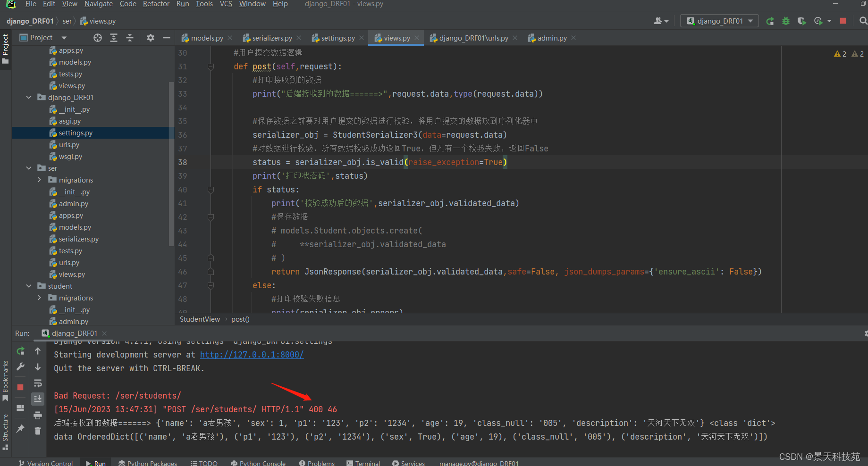The height and width of the screenshot is (466, 868).
Task: Switch to settings.py editor tab
Action: [x=337, y=38]
